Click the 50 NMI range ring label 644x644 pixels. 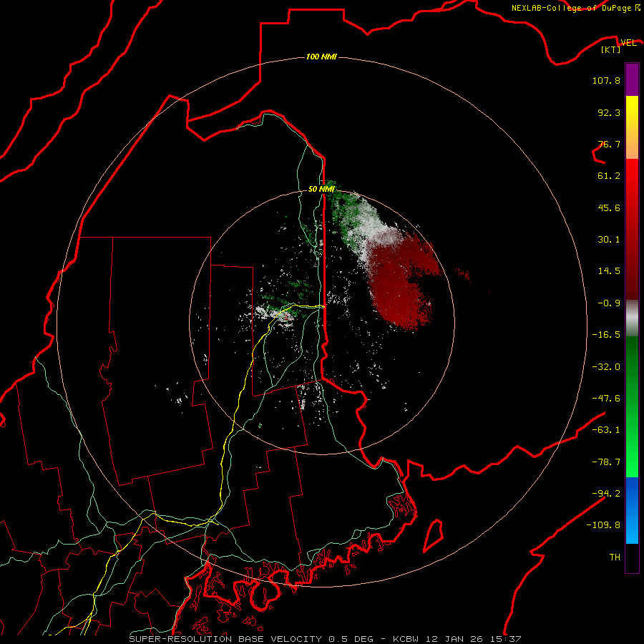(321, 189)
